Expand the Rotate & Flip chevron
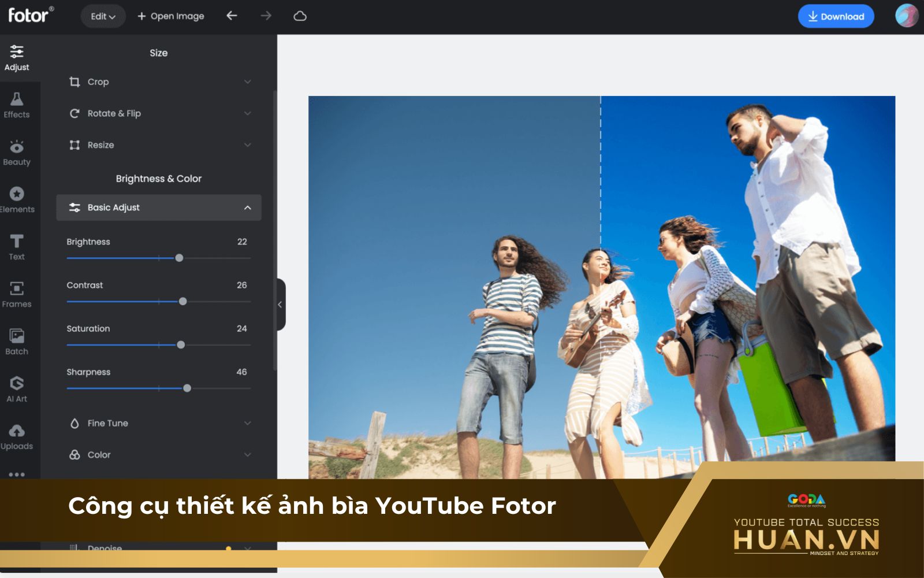This screenshot has height=578, width=924. [248, 113]
